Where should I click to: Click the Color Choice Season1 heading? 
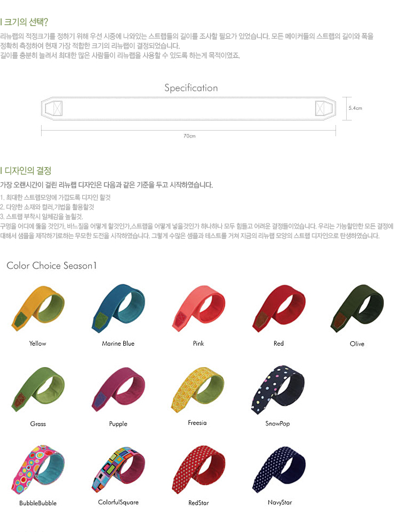pyautogui.click(x=52, y=266)
